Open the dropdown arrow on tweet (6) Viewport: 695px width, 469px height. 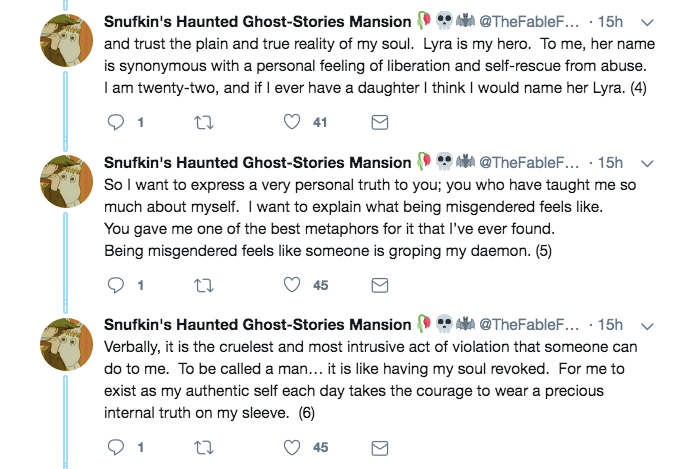click(x=646, y=325)
